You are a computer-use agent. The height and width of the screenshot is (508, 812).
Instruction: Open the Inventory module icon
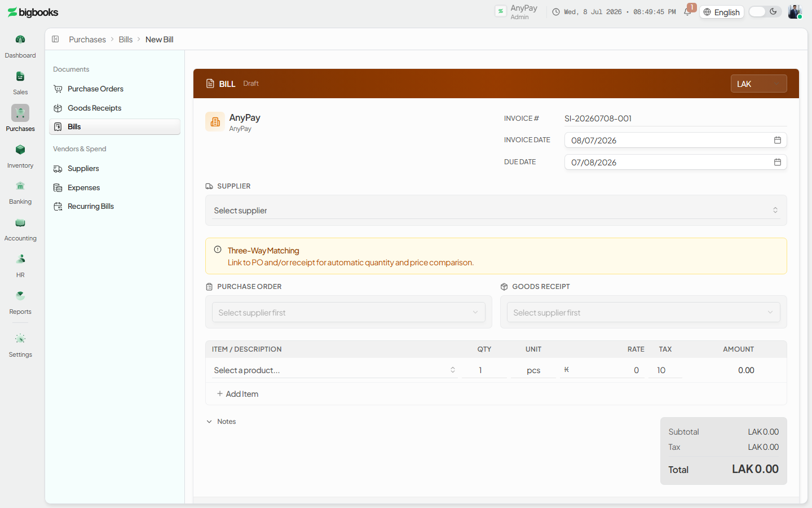20,150
